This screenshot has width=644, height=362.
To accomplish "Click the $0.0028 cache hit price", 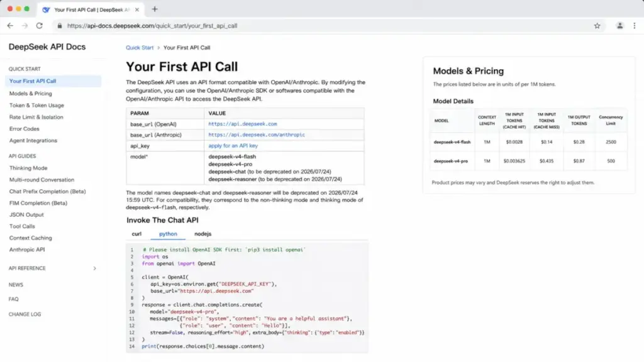I will (514, 142).
